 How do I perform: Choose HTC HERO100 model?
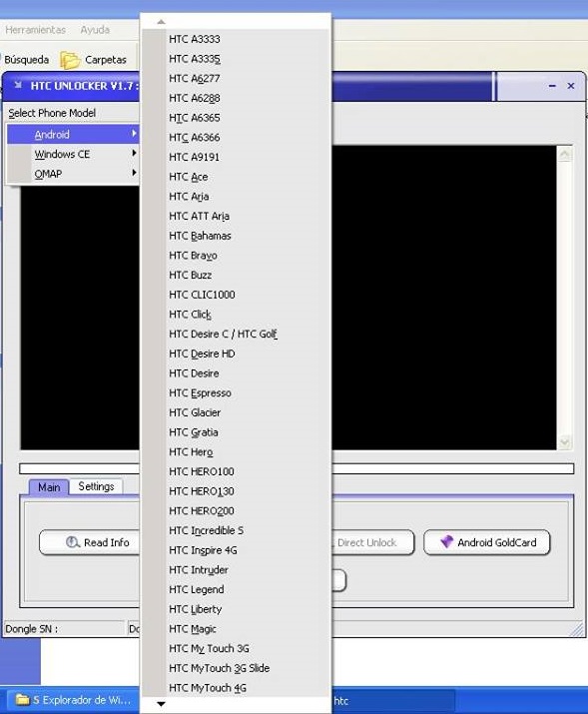tap(236, 471)
